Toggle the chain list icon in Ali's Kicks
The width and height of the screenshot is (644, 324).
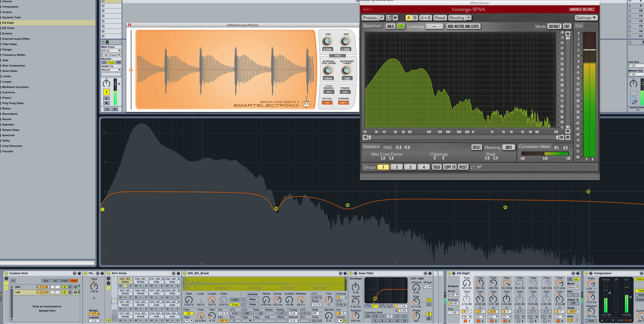(108, 283)
